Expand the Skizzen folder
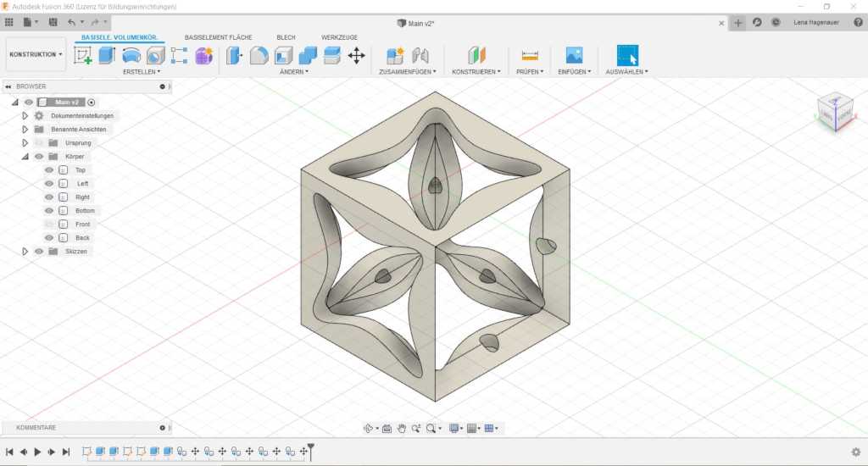The height and width of the screenshot is (466, 868). (x=25, y=252)
